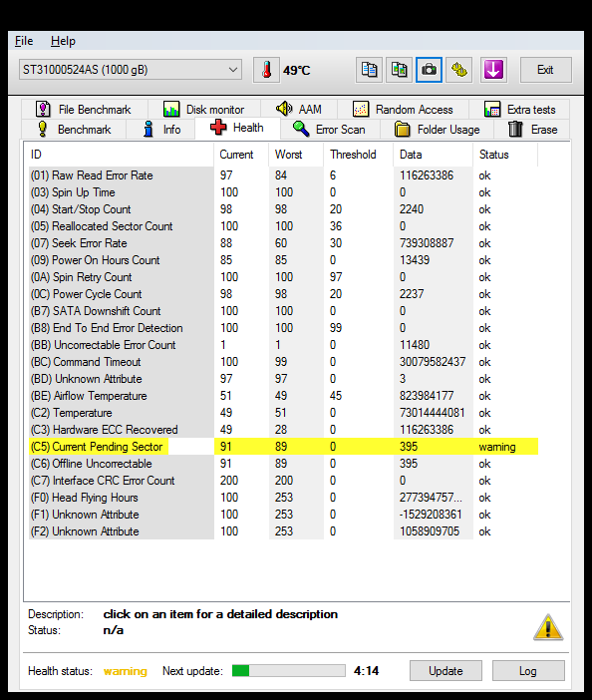Click the copy screenshot to clipboard icon
The width and height of the screenshot is (592, 700).
click(x=399, y=70)
